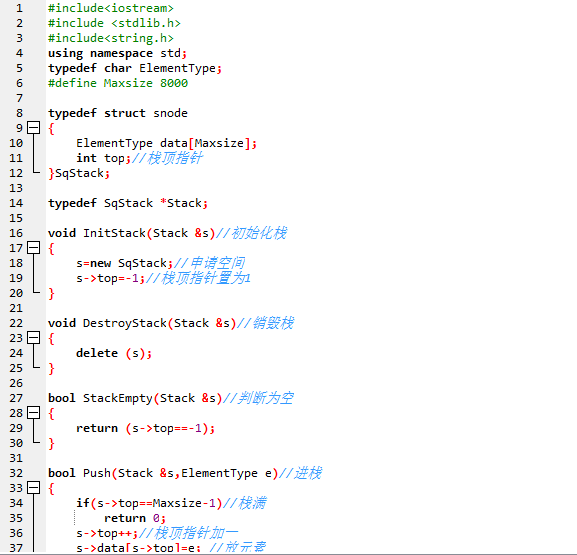Screen dimensions: 577x555
Task: Click the '//进栈' comment
Action: (x=300, y=473)
